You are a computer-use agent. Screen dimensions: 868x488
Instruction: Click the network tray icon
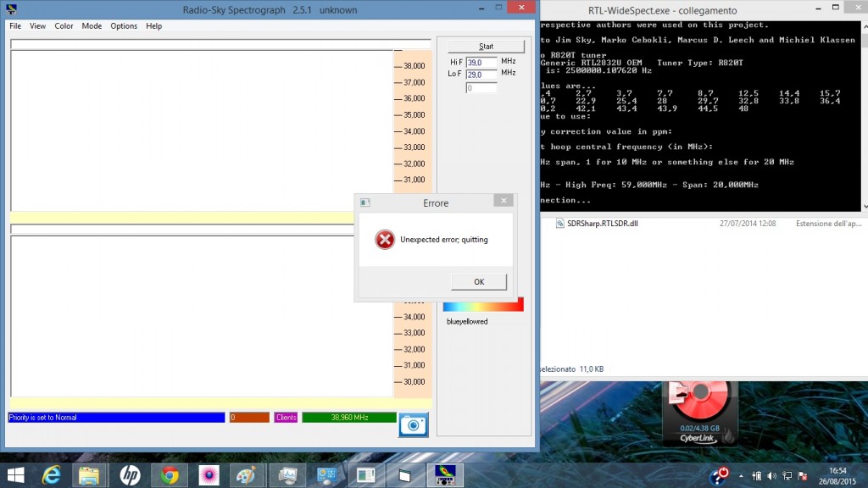click(x=787, y=476)
